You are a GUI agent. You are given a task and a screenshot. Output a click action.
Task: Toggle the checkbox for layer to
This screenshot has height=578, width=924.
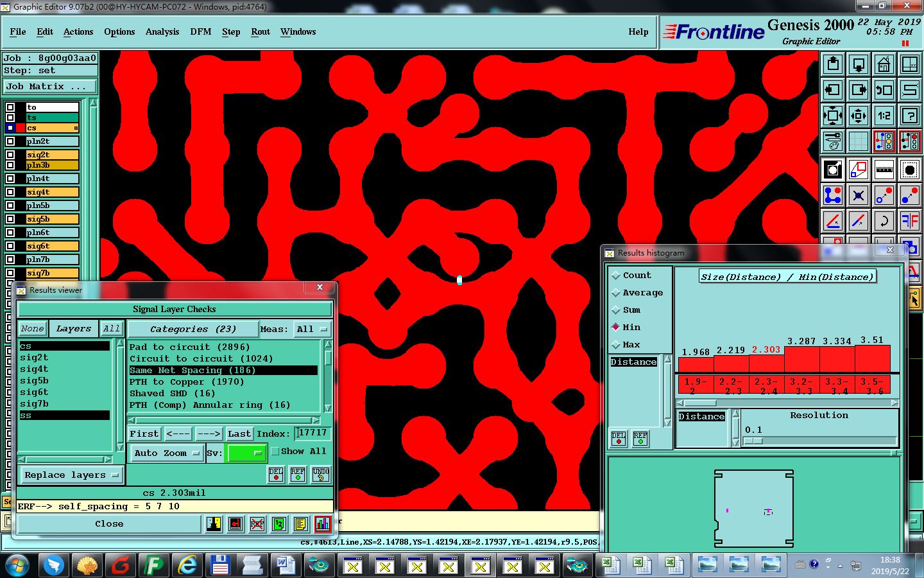(x=10, y=107)
